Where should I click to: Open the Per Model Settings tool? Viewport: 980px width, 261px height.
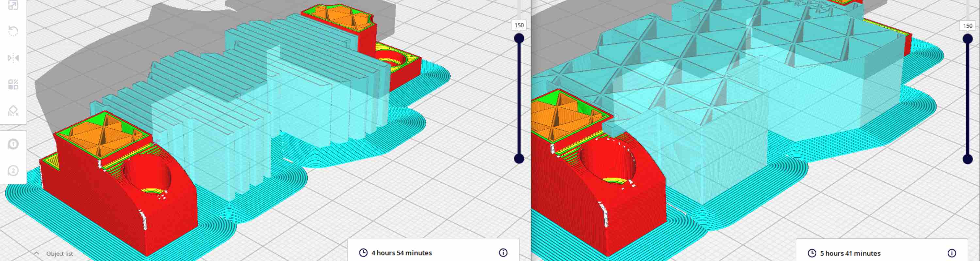(x=13, y=84)
